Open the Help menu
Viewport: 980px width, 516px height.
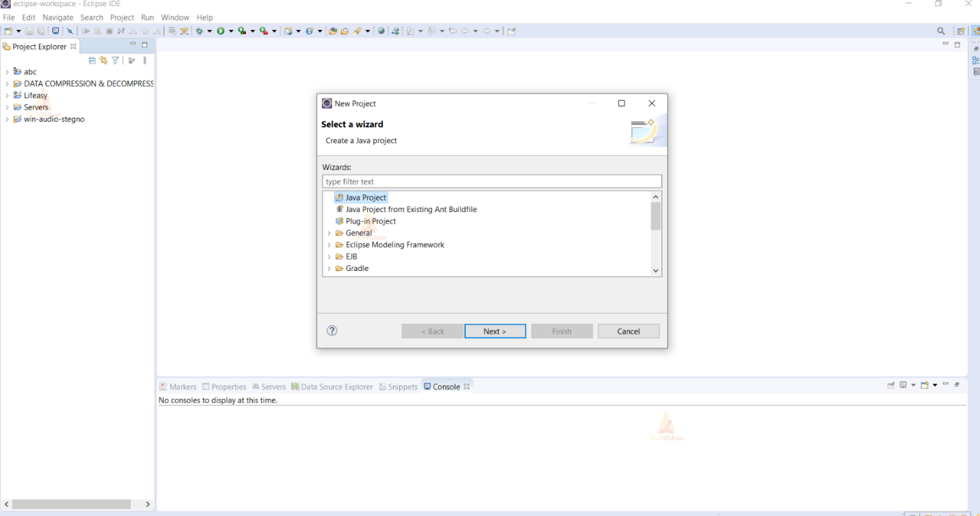(x=205, y=17)
